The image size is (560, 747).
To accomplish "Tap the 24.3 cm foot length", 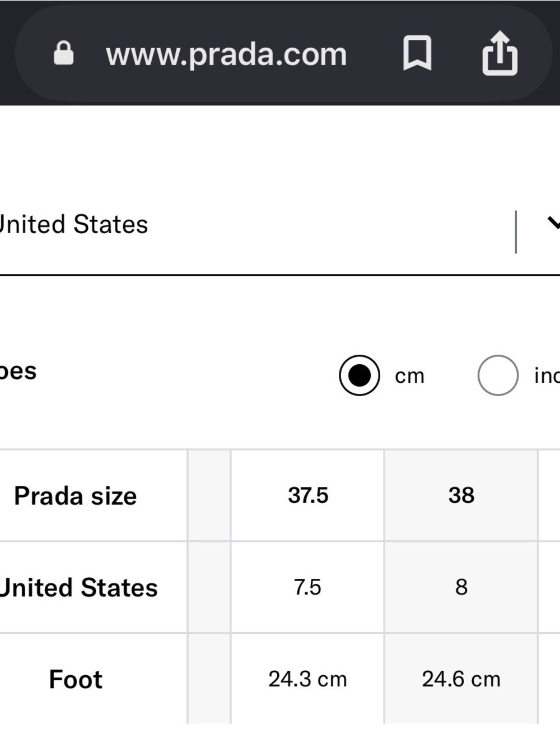I will 307,679.
